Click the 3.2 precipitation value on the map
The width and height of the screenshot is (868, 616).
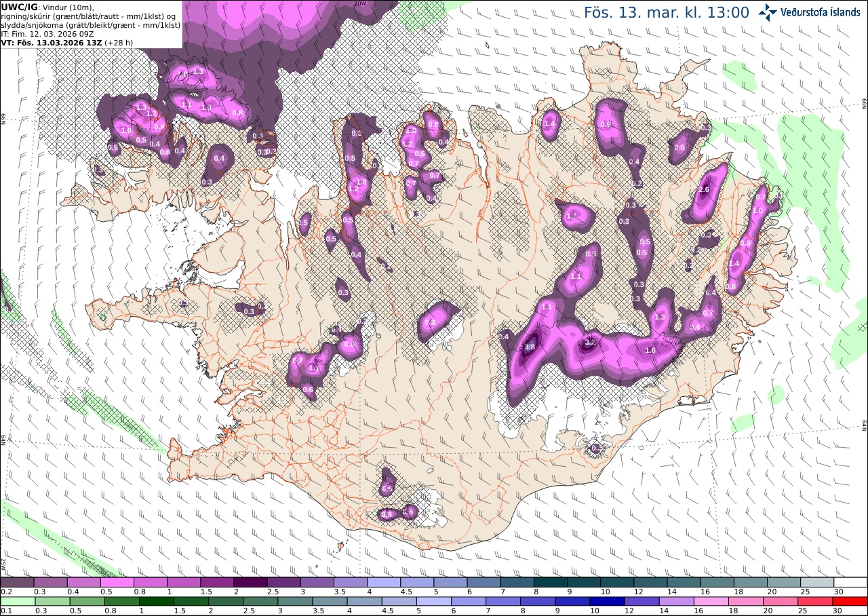point(589,342)
